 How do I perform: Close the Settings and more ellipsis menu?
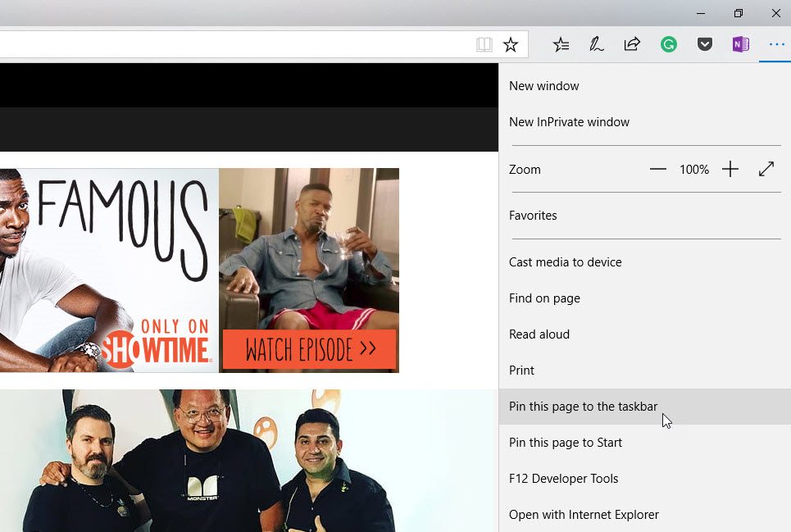click(x=776, y=44)
